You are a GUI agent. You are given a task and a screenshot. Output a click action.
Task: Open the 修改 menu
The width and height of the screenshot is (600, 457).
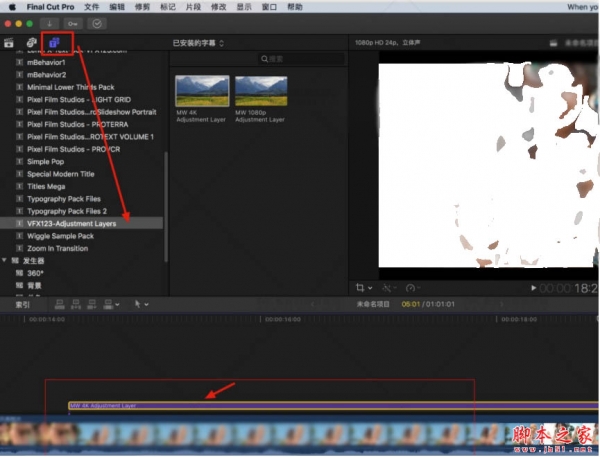pos(216,6)
